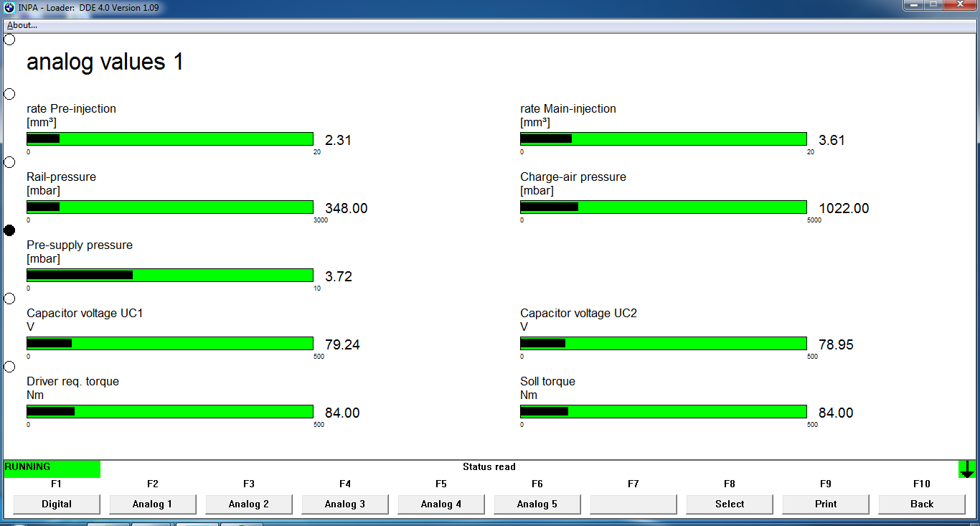Show the Analog 3 values

(x=345, y=504)
